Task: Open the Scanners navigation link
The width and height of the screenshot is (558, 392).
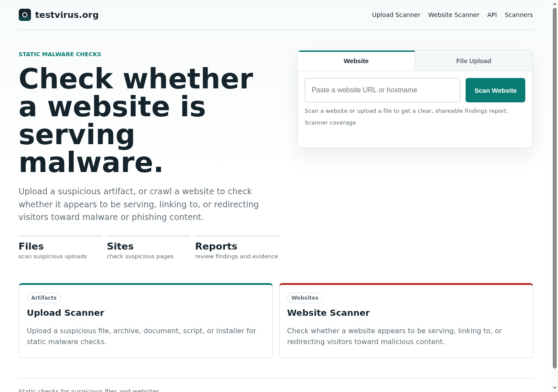Action: pyautogui.click(x=519, y=15)
